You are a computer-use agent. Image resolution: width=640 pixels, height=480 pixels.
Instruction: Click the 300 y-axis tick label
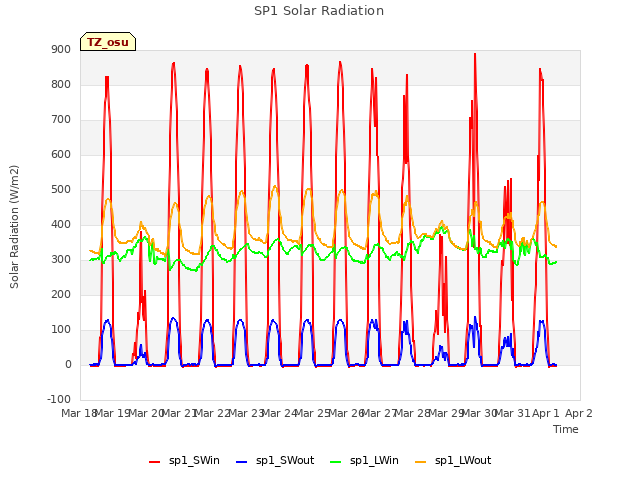tap(61, 260)
